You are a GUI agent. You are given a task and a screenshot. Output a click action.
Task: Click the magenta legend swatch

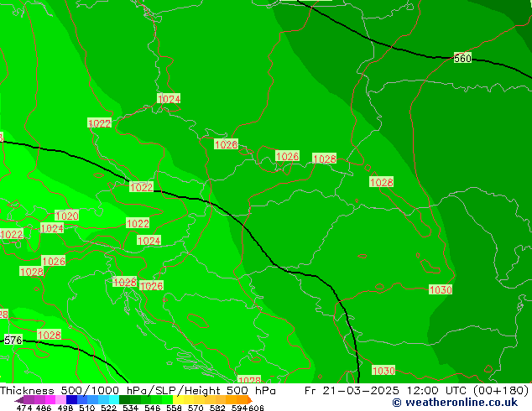(x=50, y=400)
